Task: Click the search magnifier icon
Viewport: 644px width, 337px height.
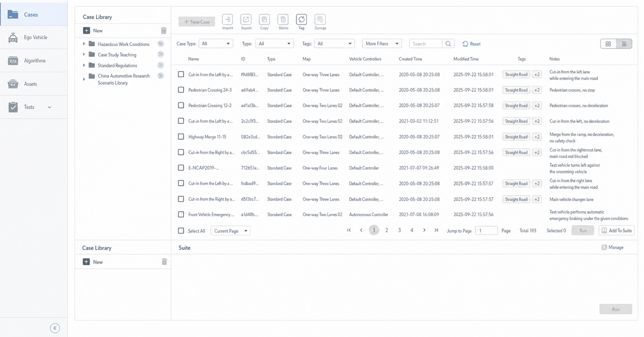Action: [x=448, y=44]
